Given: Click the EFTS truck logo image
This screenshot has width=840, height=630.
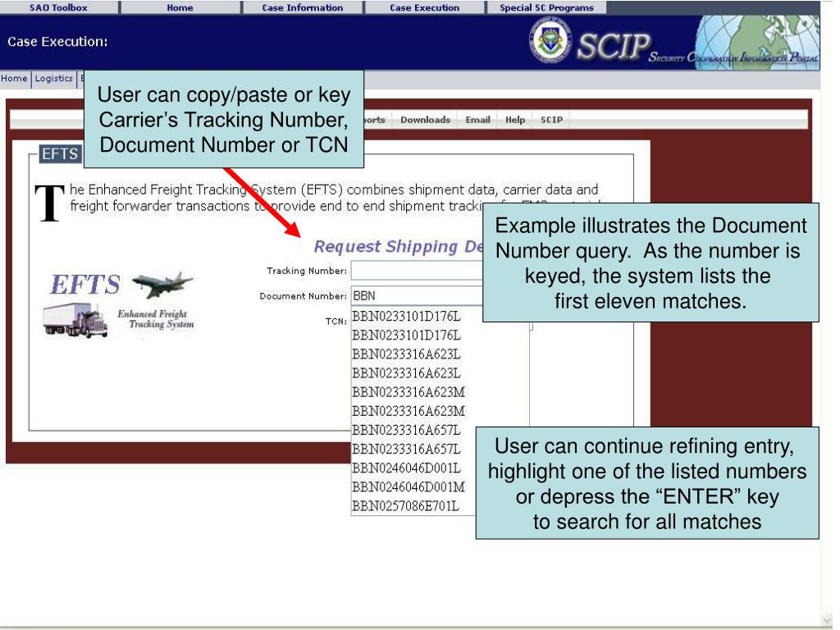Looking at the screenshot, I should pyautogui.click(x=75, y=321).
